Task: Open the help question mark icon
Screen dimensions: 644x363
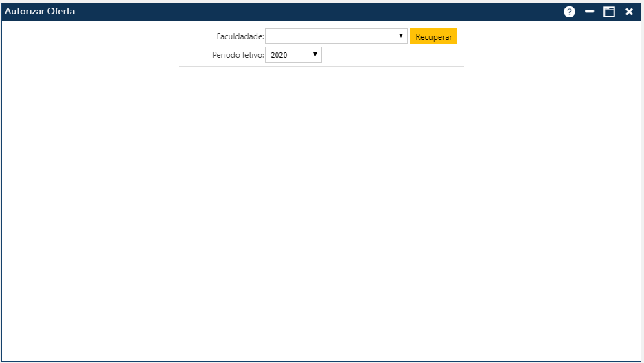Action: coord(569,12)
